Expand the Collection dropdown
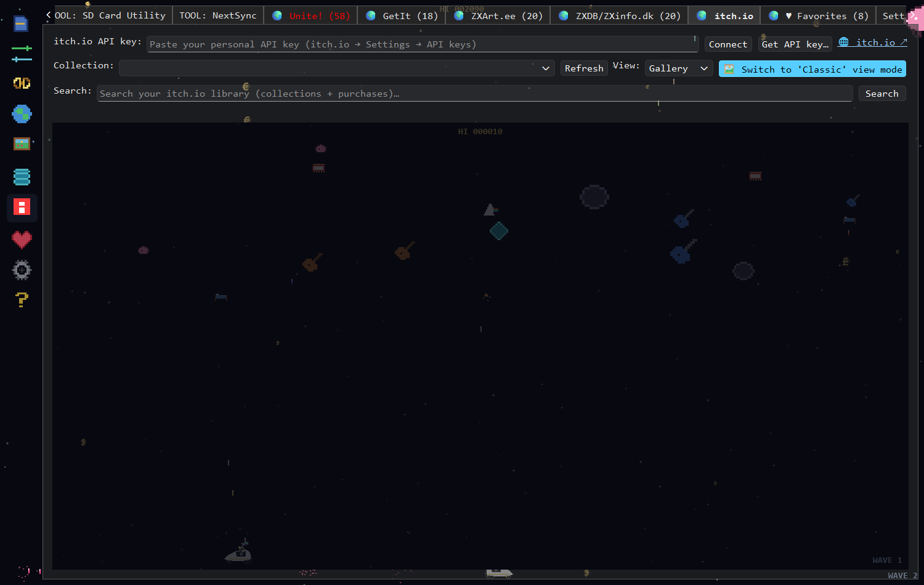Viewport: 924px width, 585px height. pyautogui.click(x=337, y=68)
